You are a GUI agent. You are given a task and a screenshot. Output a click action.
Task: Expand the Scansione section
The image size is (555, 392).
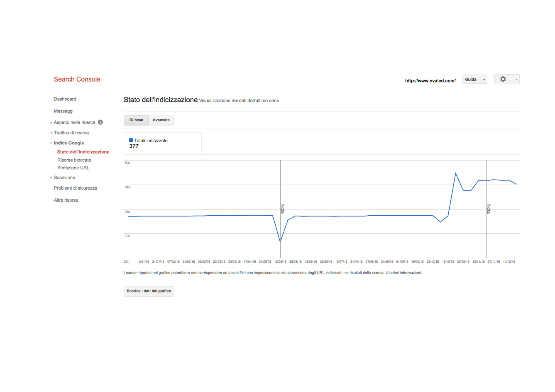[51, 178]
